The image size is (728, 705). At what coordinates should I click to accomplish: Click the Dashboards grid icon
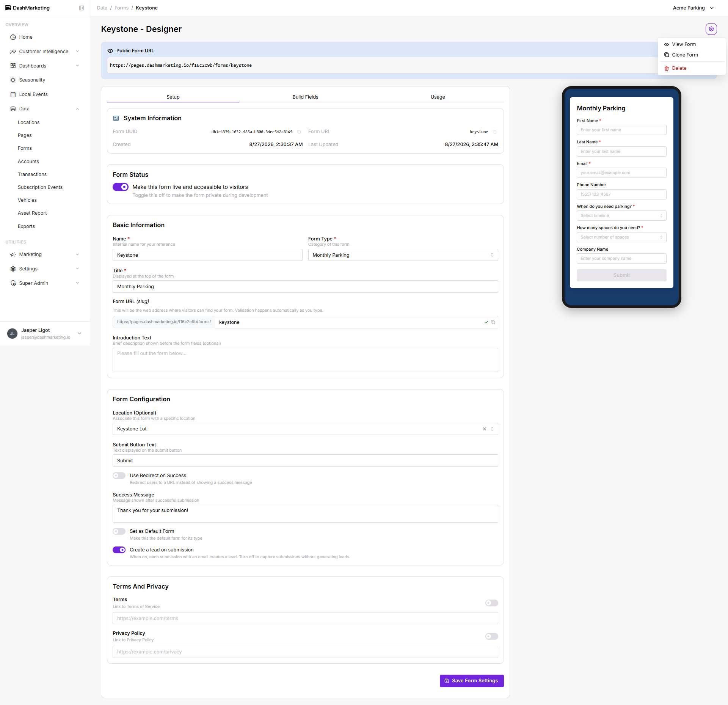tap(13, 66)
